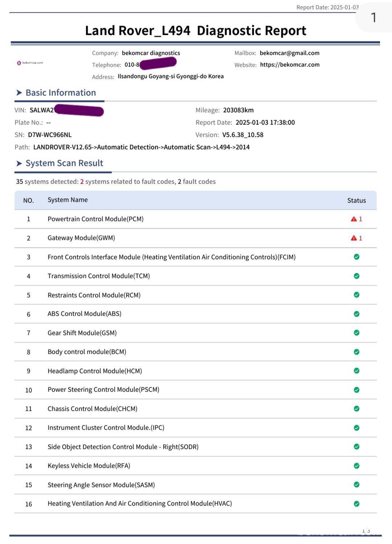Select the Power Steering Control Module(PSCM) name

tap(103, 389)
